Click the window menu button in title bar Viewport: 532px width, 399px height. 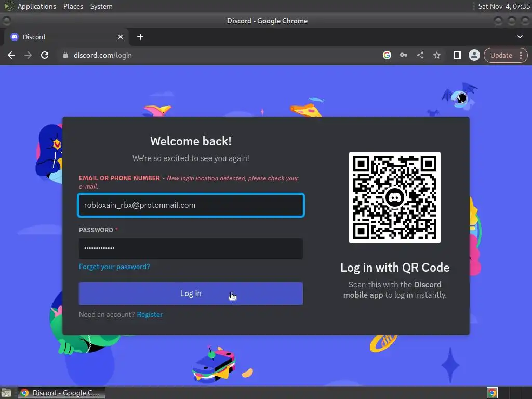point(6,21)
